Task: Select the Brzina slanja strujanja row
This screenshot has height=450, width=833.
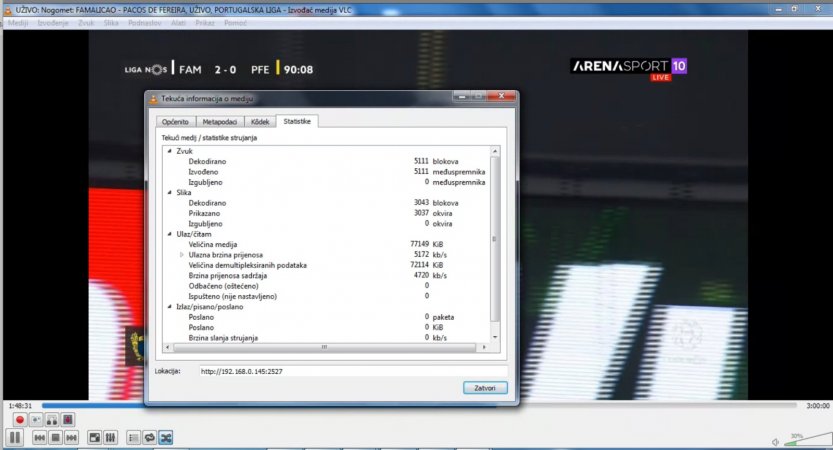Action: tap(326, 337)
